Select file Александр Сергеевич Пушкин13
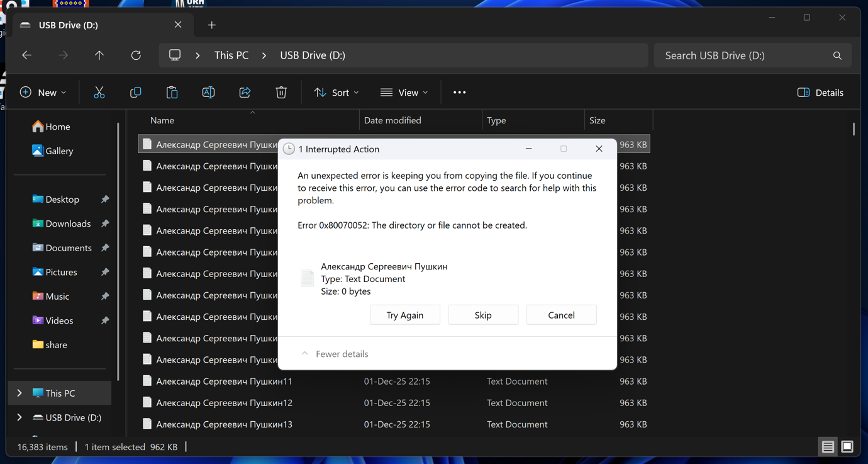 394,424
